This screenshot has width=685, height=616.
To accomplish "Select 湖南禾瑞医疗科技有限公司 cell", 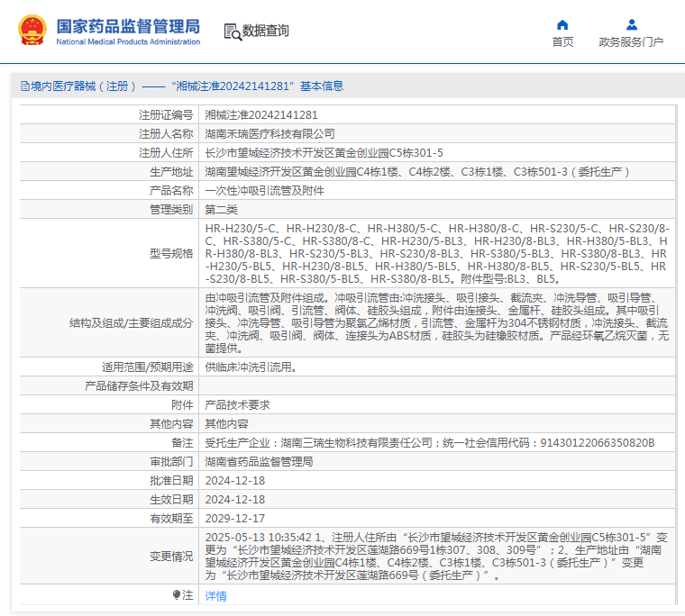I will pos(270,133).
